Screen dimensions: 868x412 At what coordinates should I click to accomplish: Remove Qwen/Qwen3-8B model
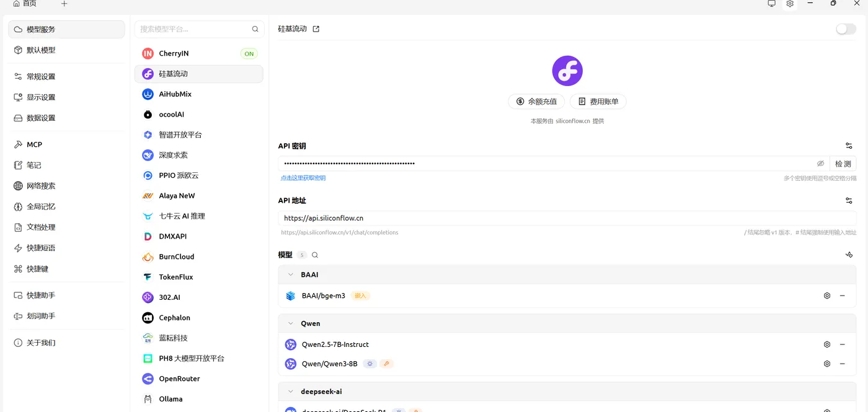(843, 364)
